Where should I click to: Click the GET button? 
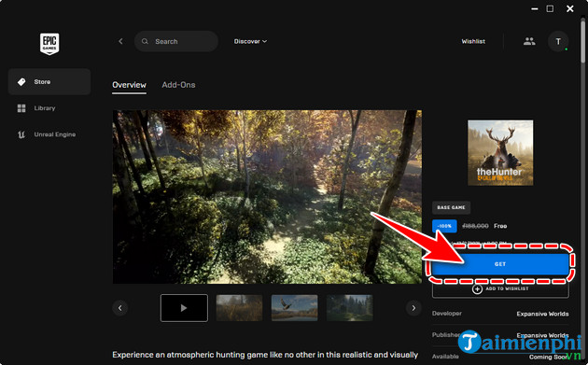point(500,264)
